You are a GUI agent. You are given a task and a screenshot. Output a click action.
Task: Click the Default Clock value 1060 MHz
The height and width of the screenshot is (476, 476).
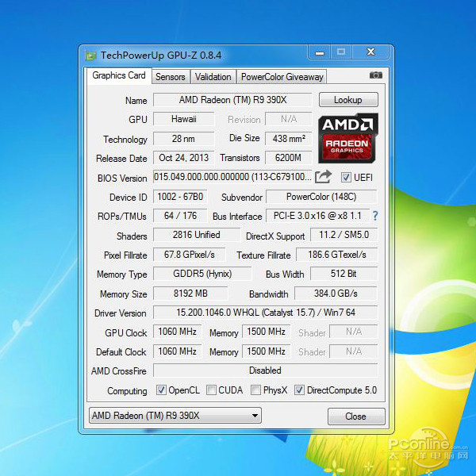[x=178, y=351]
